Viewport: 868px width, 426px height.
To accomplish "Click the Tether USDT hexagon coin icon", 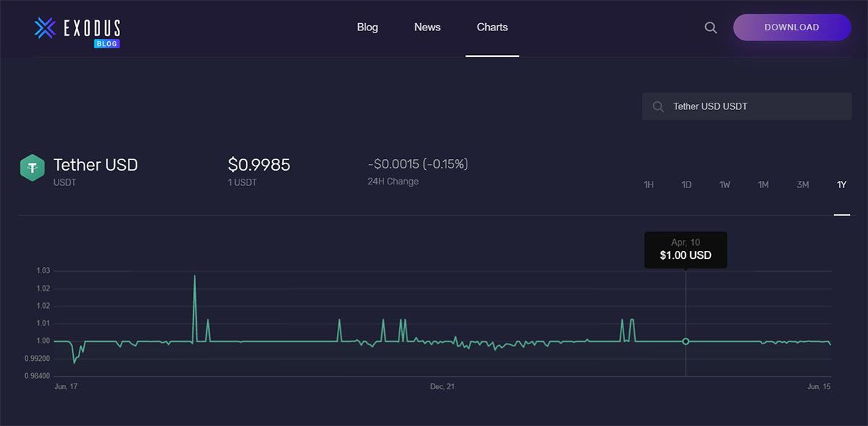I will 33,168.
